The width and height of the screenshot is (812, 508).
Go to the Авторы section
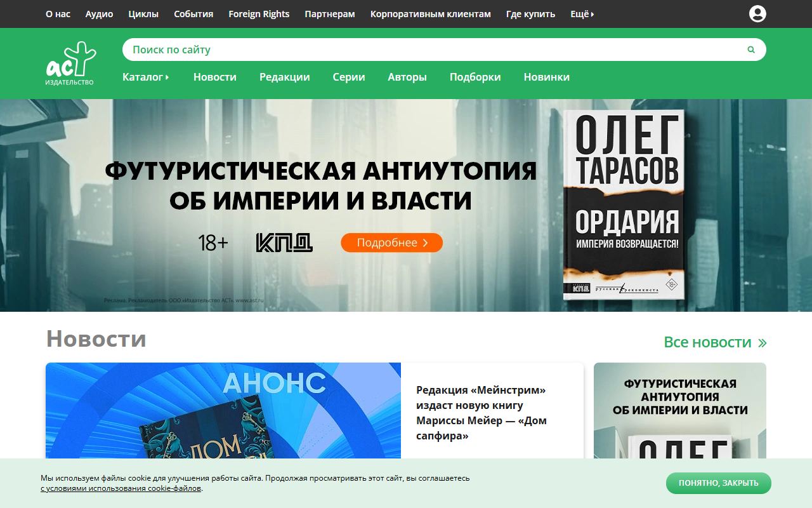(407, 77)
